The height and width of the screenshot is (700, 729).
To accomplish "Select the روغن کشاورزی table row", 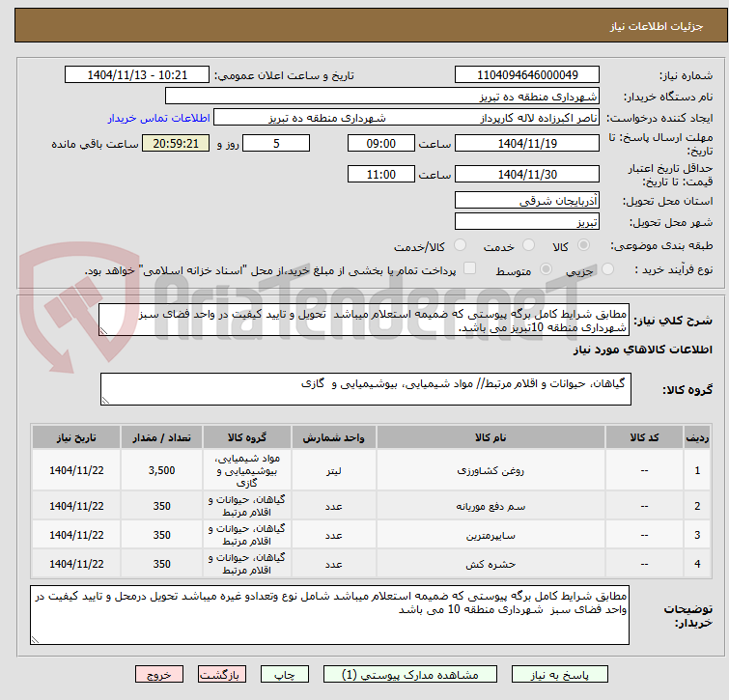I will [371, 470].
